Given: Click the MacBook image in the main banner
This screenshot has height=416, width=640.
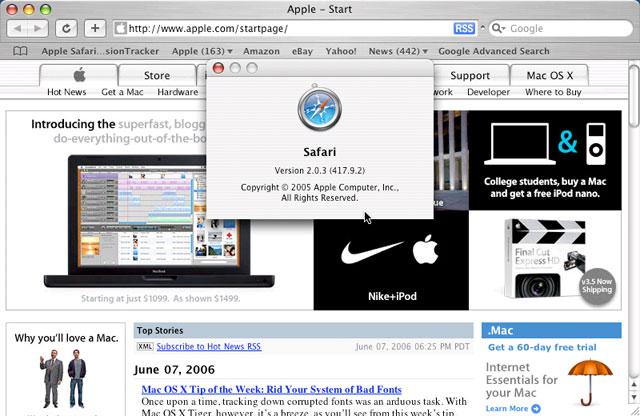Looking at the screenshot, I should [x=159, y=221].
